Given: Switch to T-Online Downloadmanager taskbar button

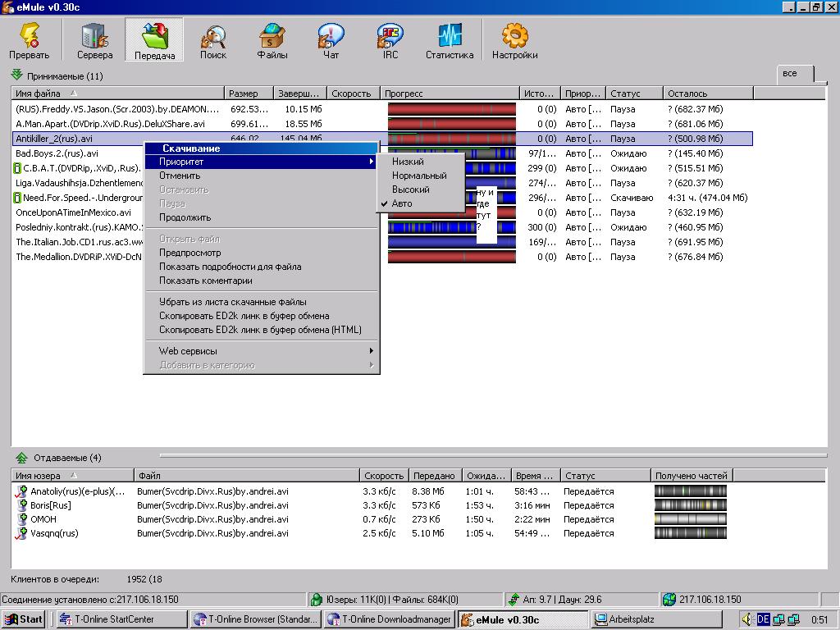Looking at the screenshot, I should (x=390, y=619).
